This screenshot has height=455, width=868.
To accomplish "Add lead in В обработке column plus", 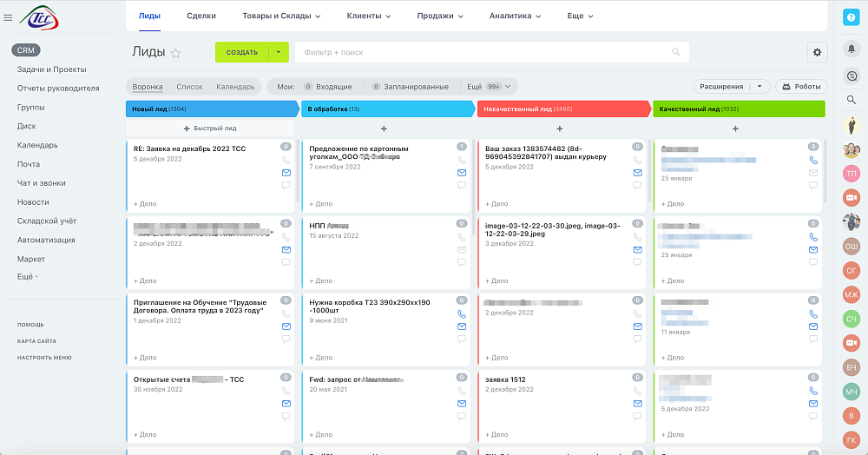I will [384, 129].
